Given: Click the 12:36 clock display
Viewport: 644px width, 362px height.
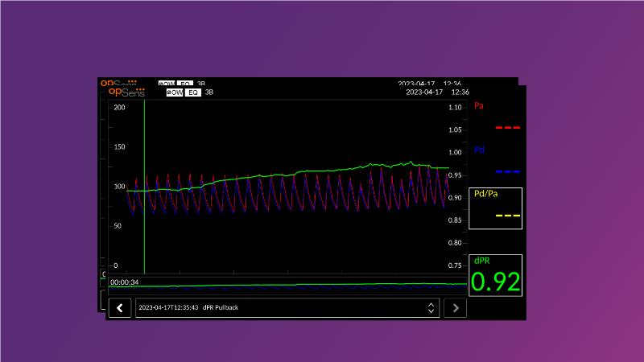Looking at the screenshot, I should tap(460, 93).
